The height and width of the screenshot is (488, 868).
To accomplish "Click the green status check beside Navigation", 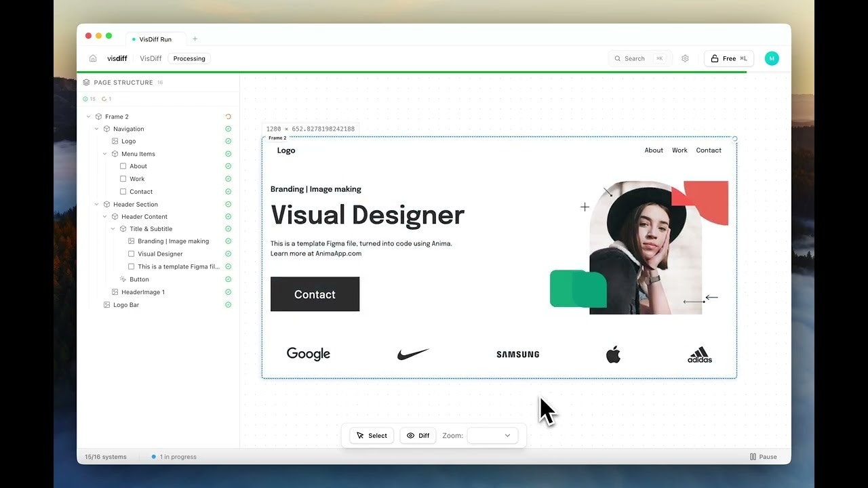I will (x=228, y=129).
